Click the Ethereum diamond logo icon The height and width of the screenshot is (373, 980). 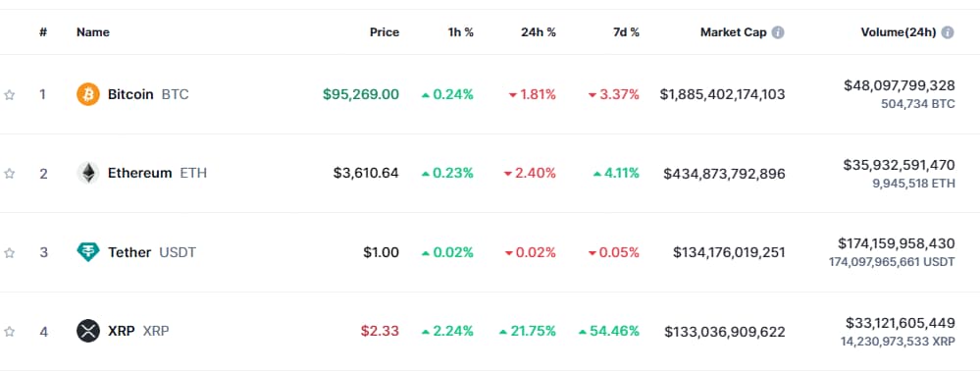coord(88,174)
